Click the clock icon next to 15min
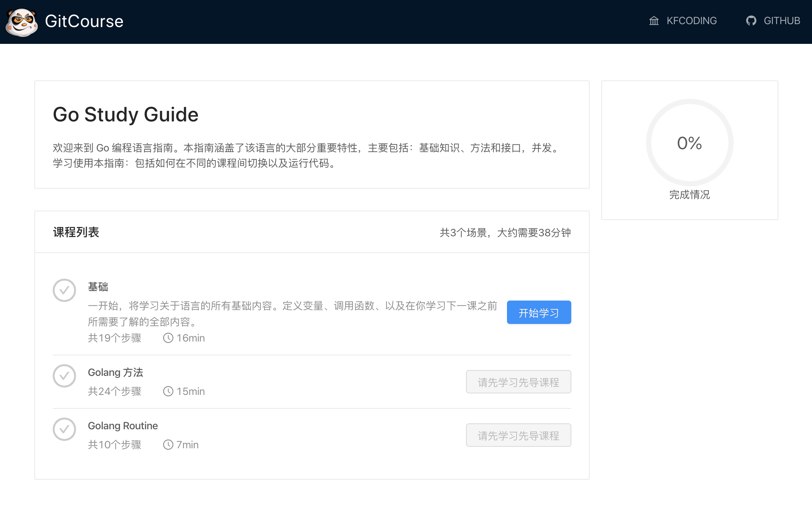Viewport: 812px width, 517px height. [168, 391]
